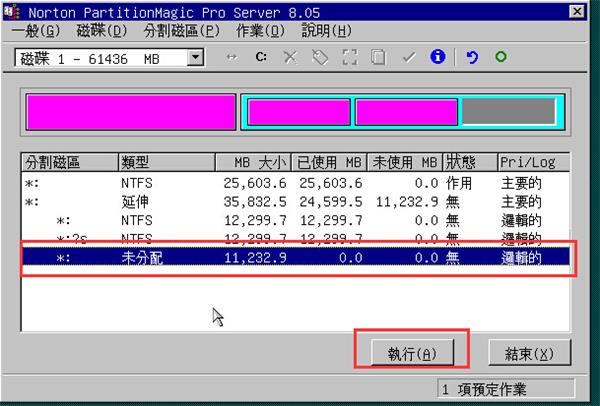Click the 執行(A) apply button
Image resolution: width=600 pixels, height=406 pixels.
412,353
